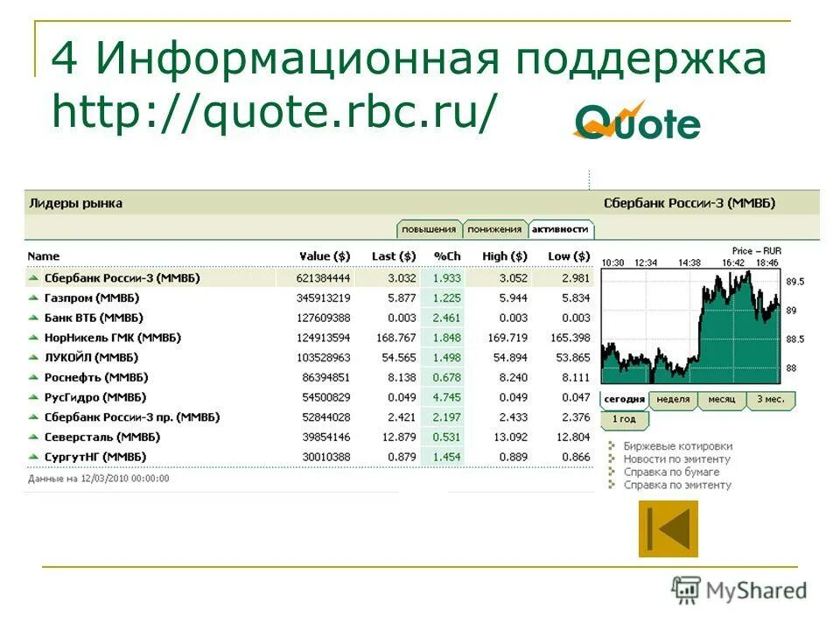
Task: Open Сбербанк России-3 пр. (ММВБ) stock
Action: [x=132, y=416]
